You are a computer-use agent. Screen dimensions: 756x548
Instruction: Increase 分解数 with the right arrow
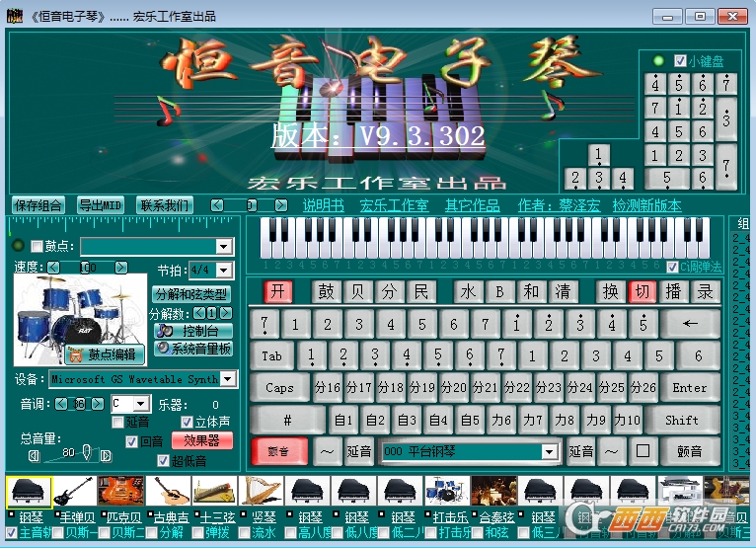point(225,314)
